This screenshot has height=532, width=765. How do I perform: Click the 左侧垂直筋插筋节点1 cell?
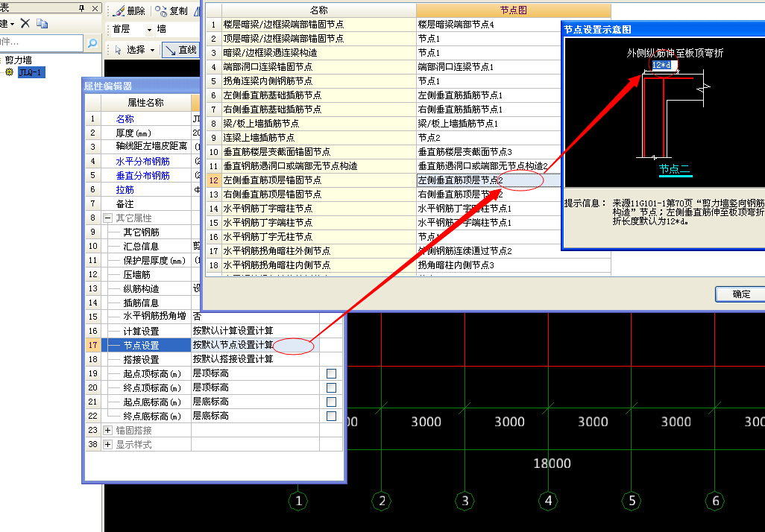tap(488, 95)
